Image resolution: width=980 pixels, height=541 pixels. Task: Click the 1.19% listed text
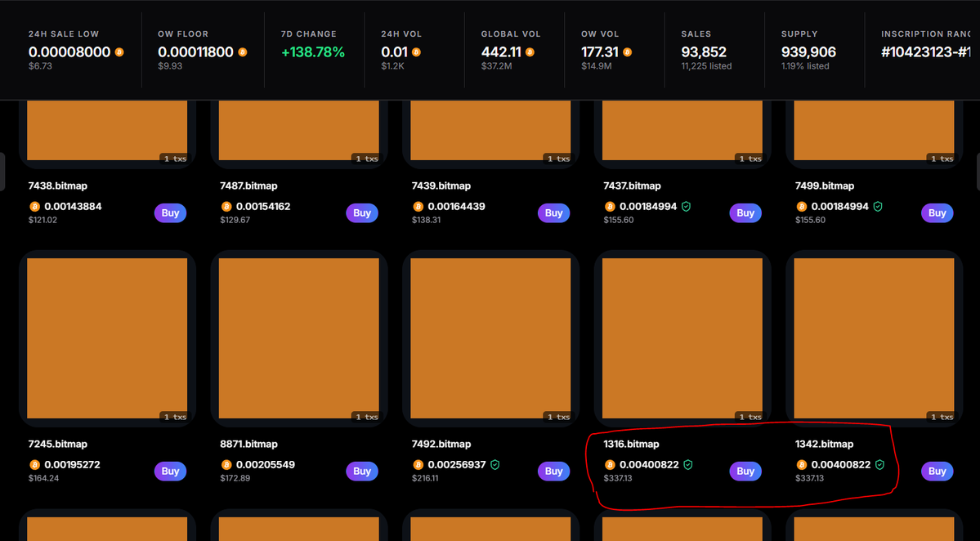[x=806, y=66]
